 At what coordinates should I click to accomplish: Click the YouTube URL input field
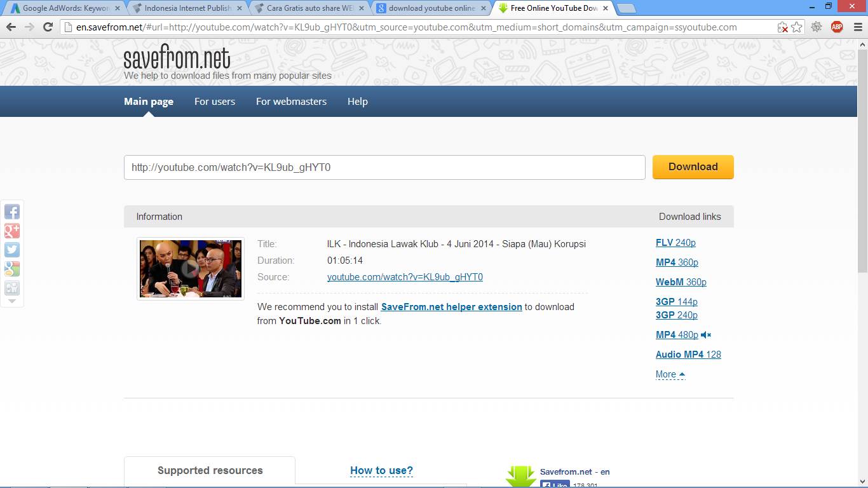(384, 168)
